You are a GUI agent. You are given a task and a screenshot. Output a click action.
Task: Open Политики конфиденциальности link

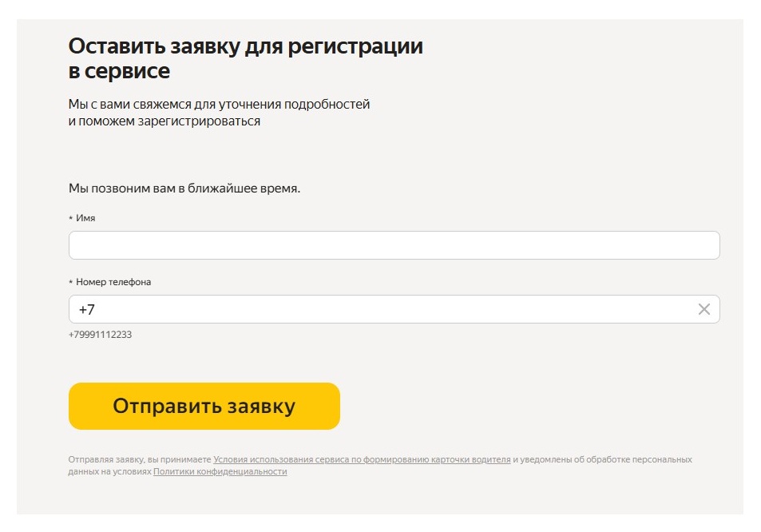220,471
